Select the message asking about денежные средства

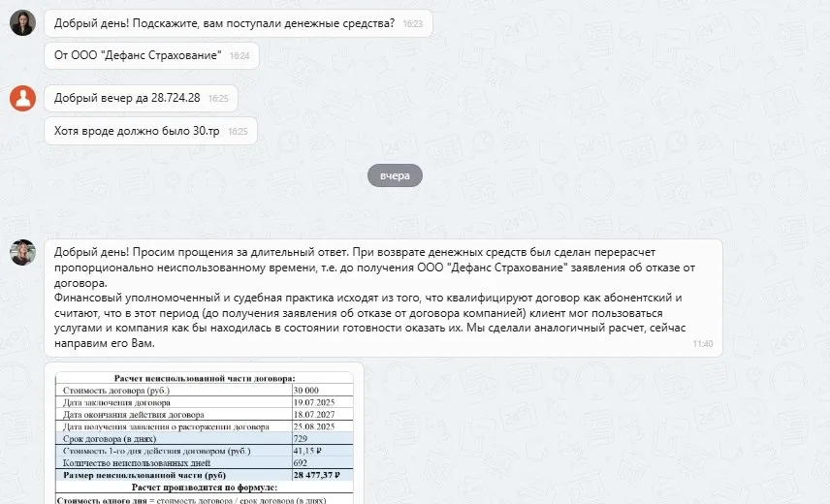tap(224, 23)
